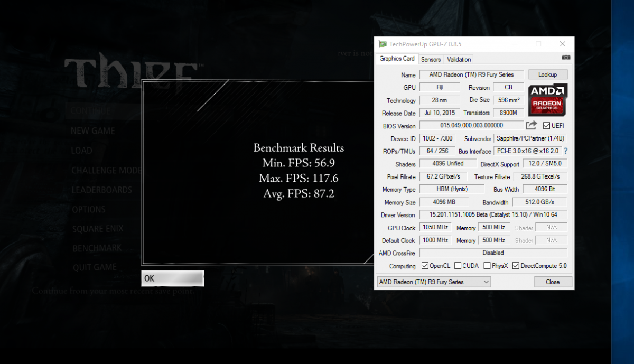634x364 pixels.
Task: Click the Texture Fillrate field 268.8 GTexel/s
Action: pyautogui.click(x=540, y=176)
